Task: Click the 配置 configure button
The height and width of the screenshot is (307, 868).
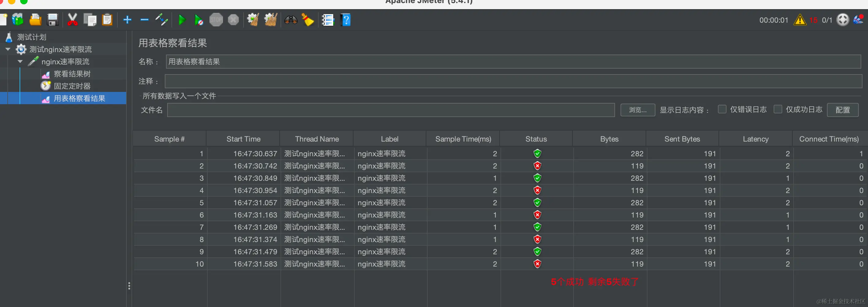Action: [x=842, y=110]
